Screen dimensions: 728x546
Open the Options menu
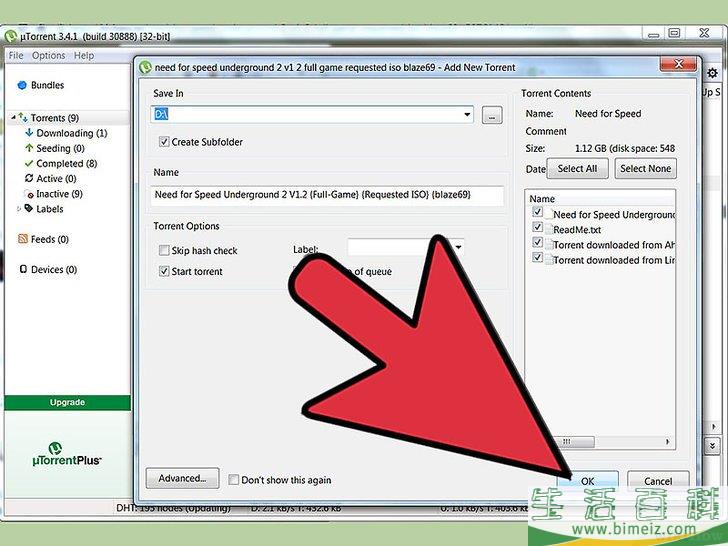pyautogui.click(x=48, y=55)
